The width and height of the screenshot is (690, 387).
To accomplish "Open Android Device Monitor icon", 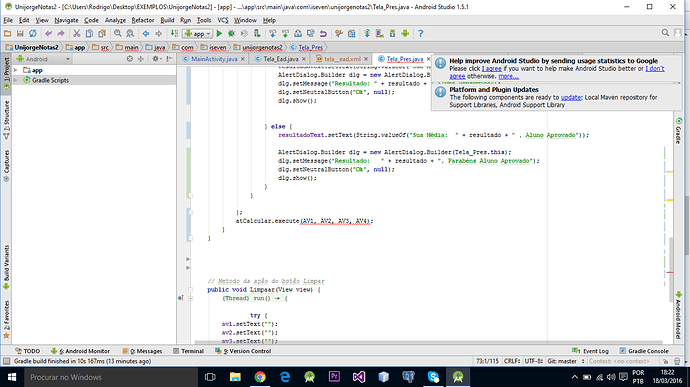I will tap(405, 33).
